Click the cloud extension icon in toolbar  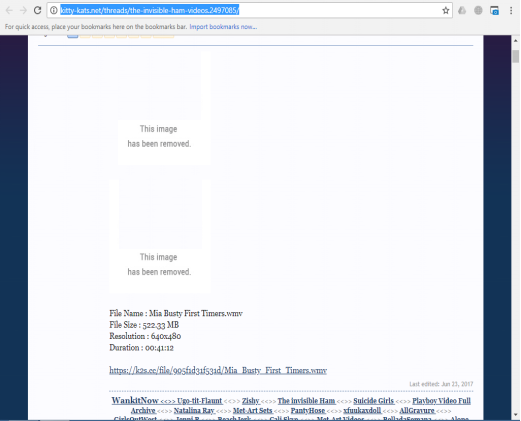462,11
